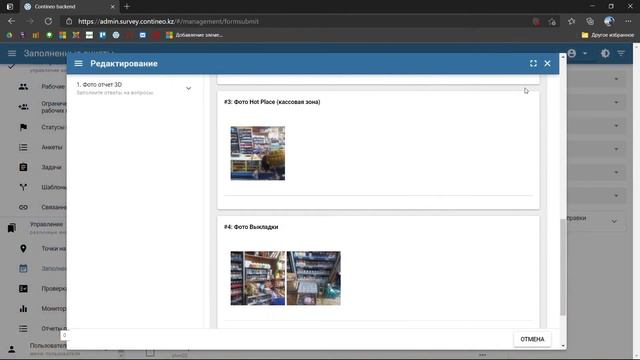640x360 pixels.
Task: Open the browser collections icon
Action: coord(590,21)
